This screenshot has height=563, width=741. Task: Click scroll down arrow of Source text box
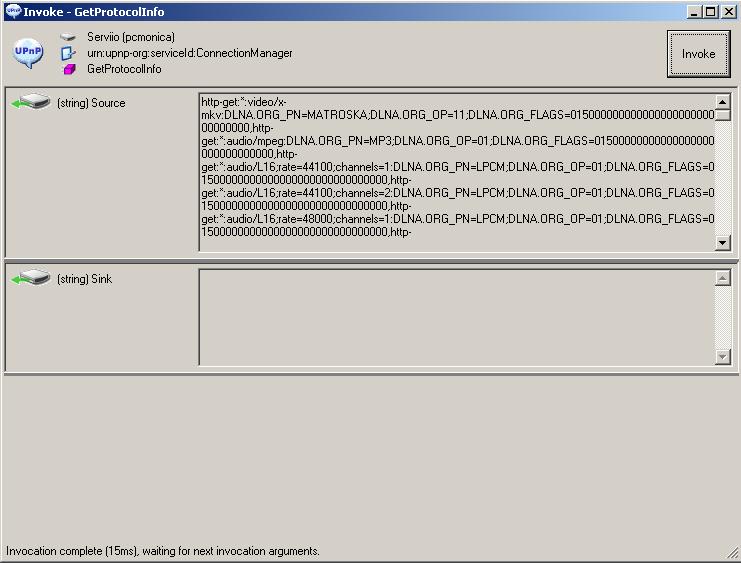click(x=723, y=243)
